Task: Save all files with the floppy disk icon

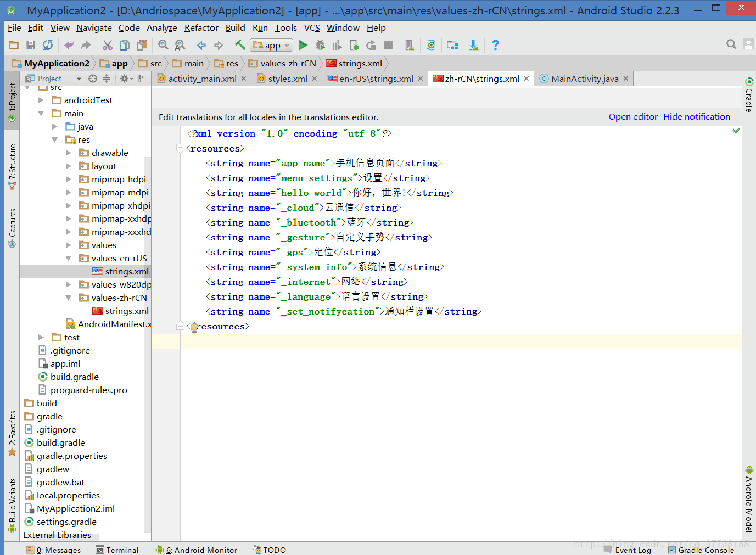Action: [31, 45]
